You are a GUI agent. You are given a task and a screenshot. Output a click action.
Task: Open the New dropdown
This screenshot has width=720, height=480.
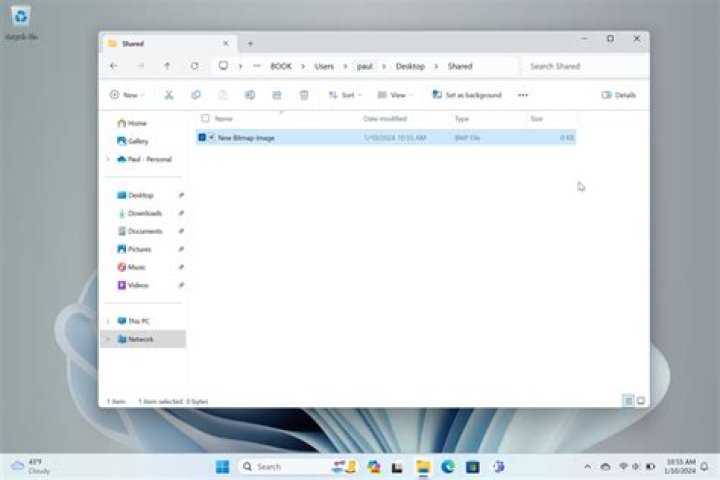[x=127, y=95]
